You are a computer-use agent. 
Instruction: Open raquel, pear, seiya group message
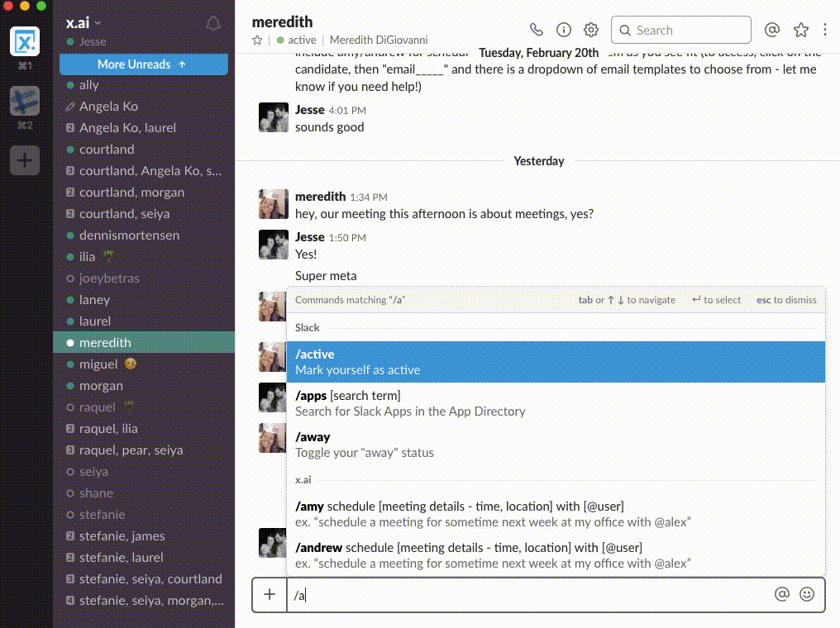[x=144, y=450]
